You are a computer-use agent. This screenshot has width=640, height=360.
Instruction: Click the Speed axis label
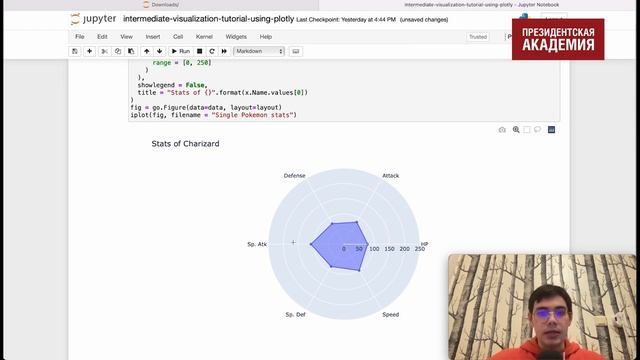[391, 315]
